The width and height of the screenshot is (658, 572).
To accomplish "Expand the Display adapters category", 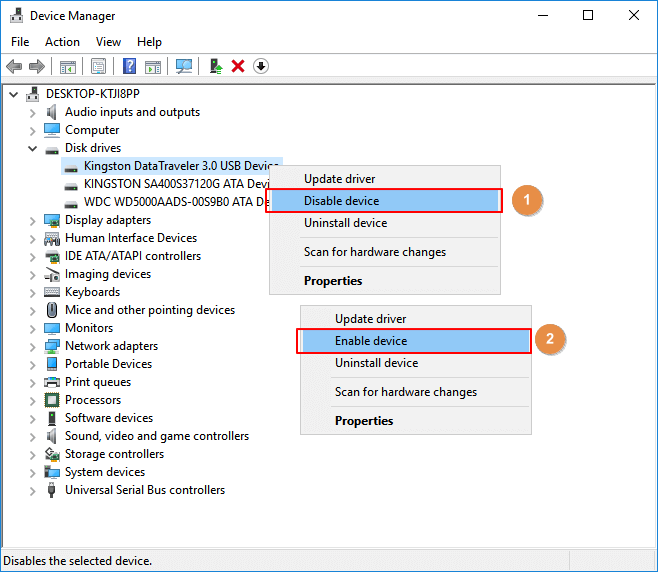I will point(33,220).
